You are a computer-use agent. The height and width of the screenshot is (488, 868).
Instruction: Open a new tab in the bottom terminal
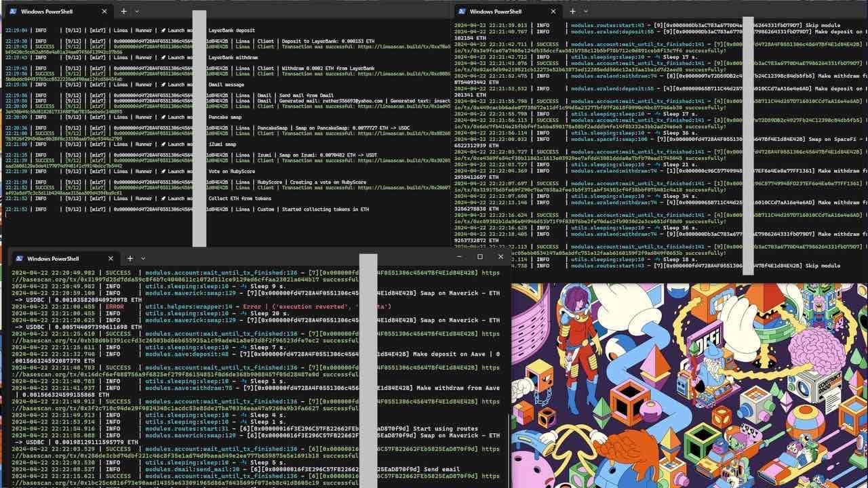tap(129, 258)
